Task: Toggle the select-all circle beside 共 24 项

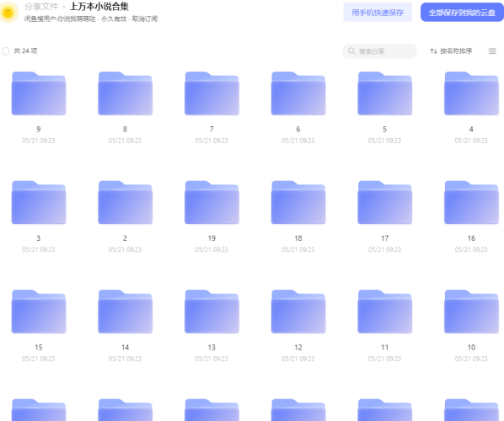Action: tap(6, 51)
